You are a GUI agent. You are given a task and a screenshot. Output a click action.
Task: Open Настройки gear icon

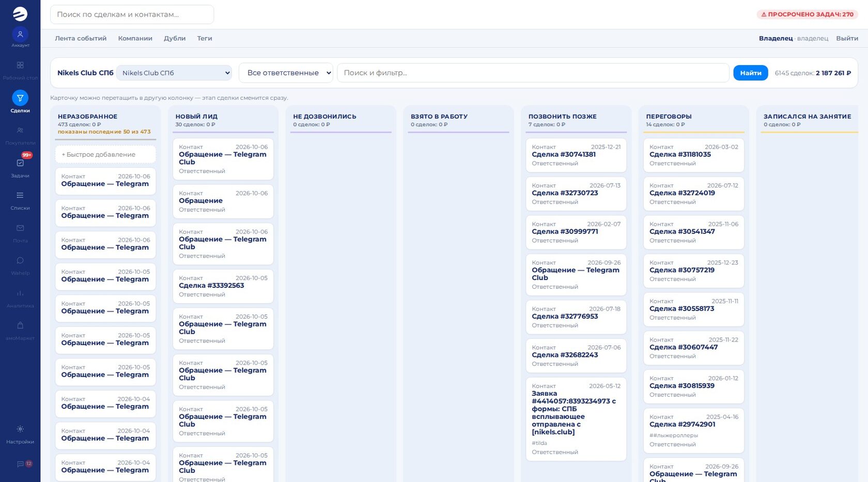20,429
